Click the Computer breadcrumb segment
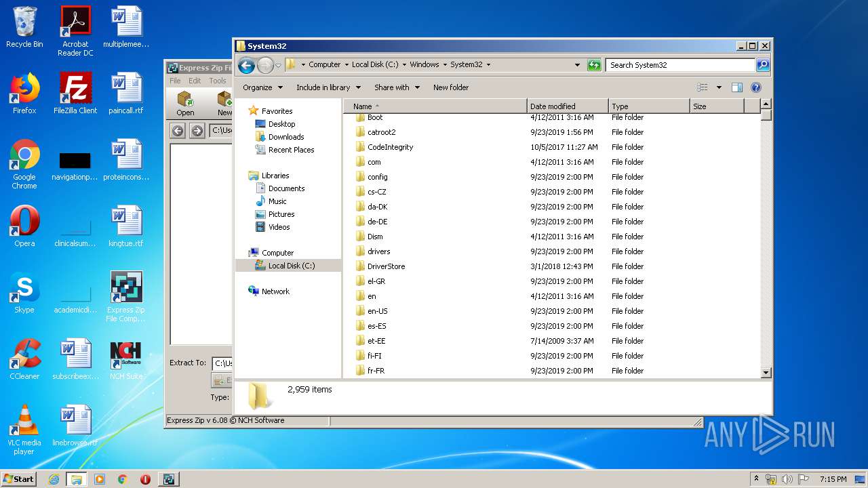868x488 pixels. pyautogui.click(x=325, y=65)
